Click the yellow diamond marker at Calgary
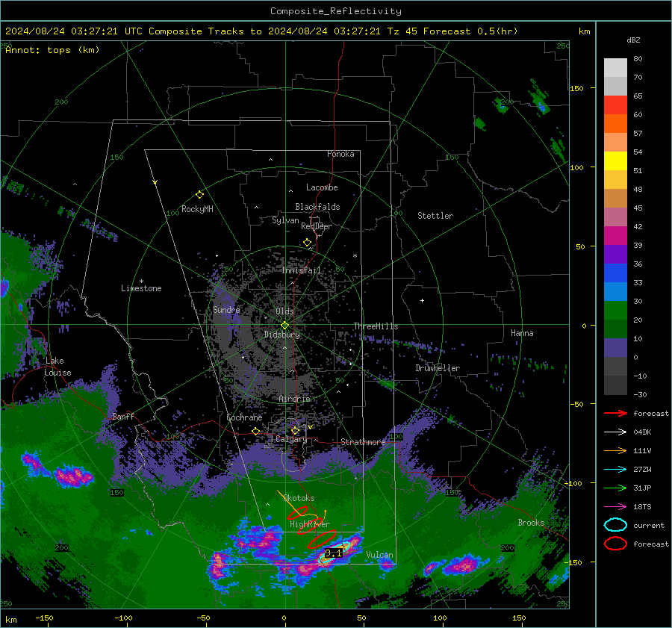The image size is (672, 628). point(295,430)
